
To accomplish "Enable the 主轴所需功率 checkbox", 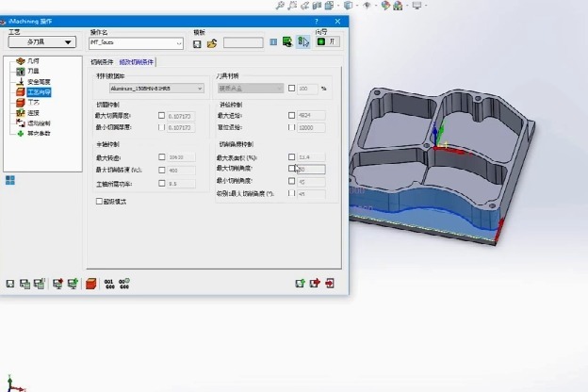I will [x=162, y=183].
